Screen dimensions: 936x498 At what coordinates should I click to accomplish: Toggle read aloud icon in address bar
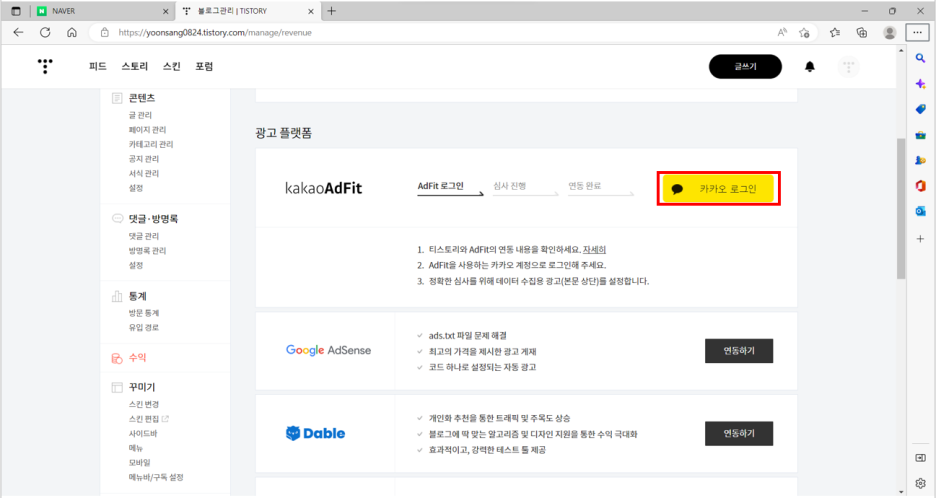click(781, 32)
